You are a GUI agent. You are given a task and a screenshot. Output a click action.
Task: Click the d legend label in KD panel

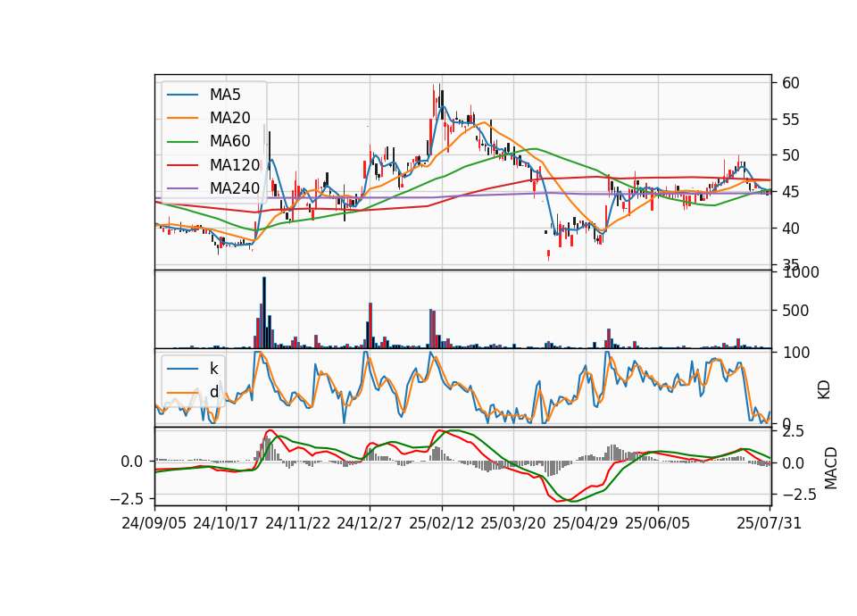pyautogui.click(x=213, y=392)
